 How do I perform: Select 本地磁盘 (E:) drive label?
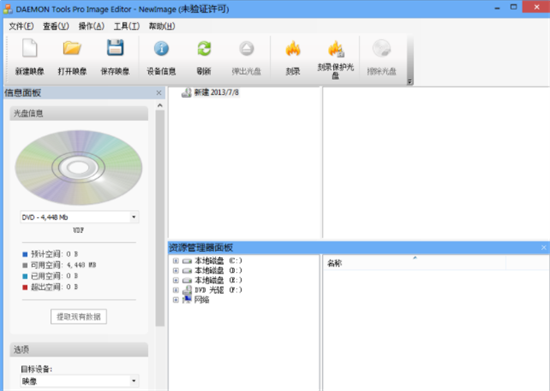218,281
